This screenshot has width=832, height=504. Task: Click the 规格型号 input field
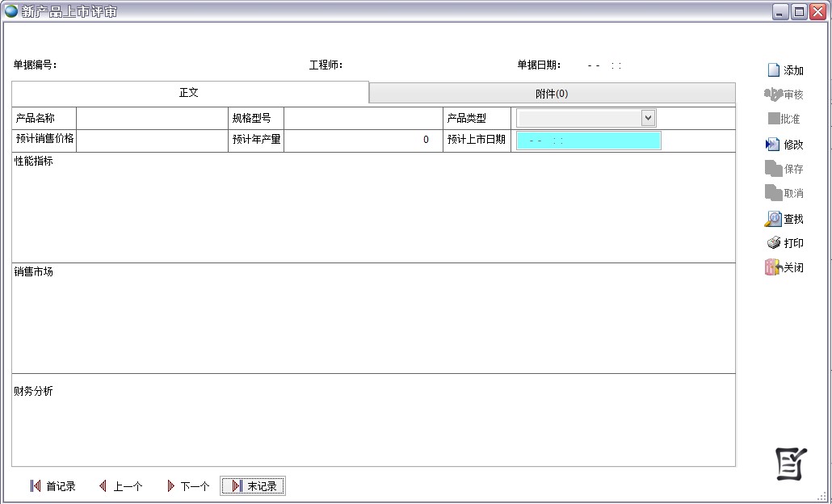tap(363, 119)
